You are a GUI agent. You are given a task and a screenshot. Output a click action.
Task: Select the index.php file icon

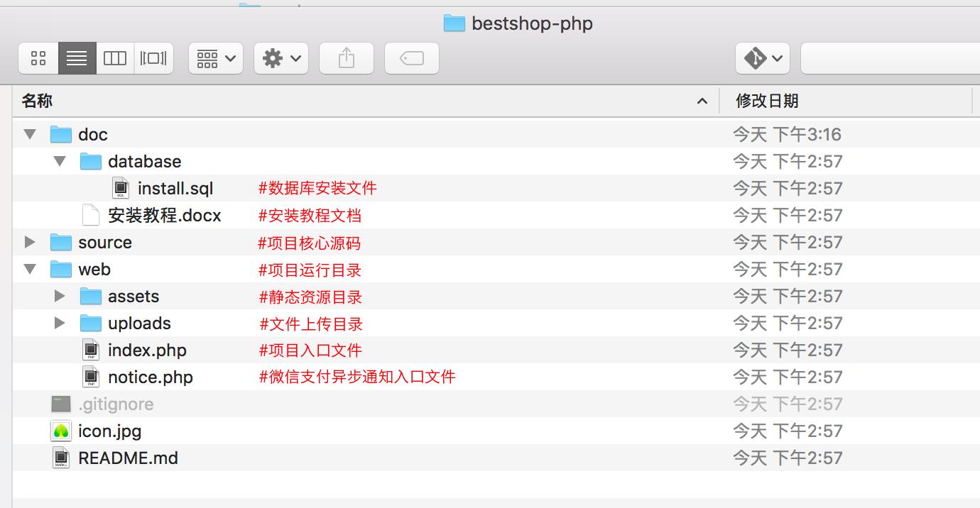pyautogui.click(x=91, y=350)
